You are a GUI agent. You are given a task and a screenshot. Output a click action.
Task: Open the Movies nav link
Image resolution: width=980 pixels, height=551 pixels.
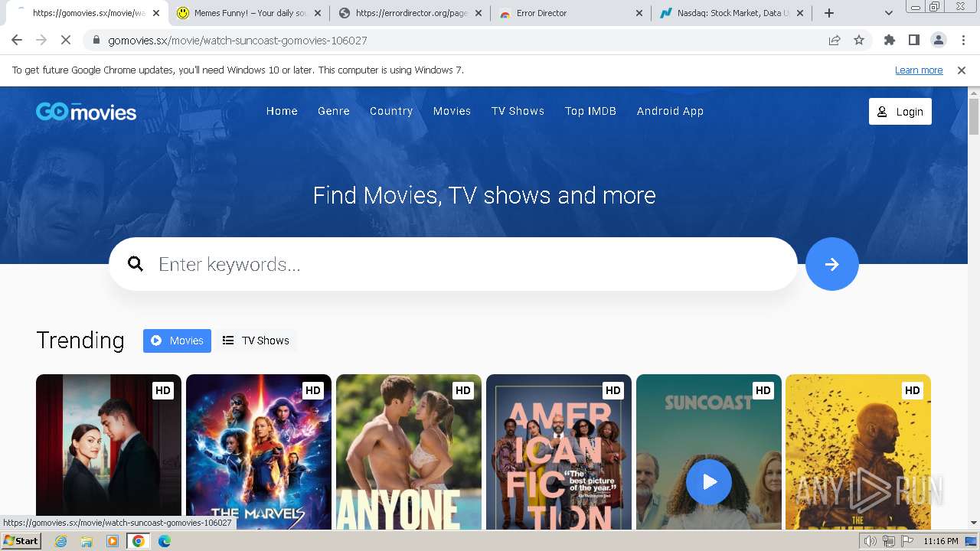452,111
